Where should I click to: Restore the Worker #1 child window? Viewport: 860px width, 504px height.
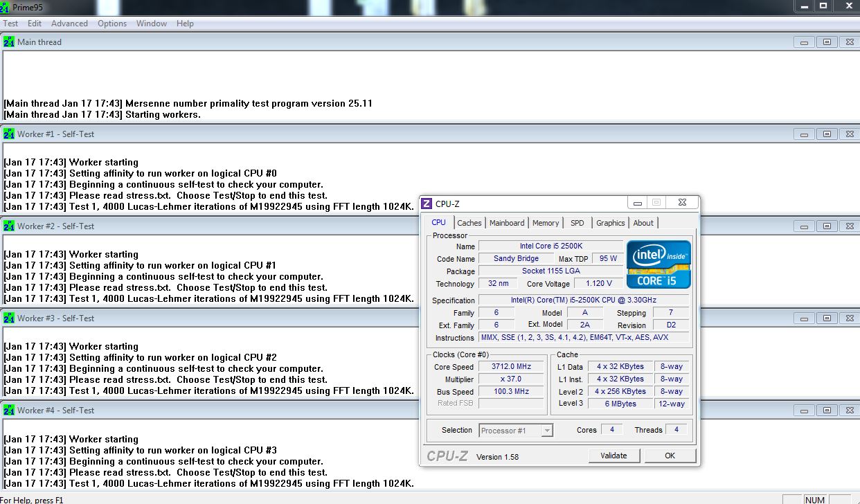click(x=827, y=134)
